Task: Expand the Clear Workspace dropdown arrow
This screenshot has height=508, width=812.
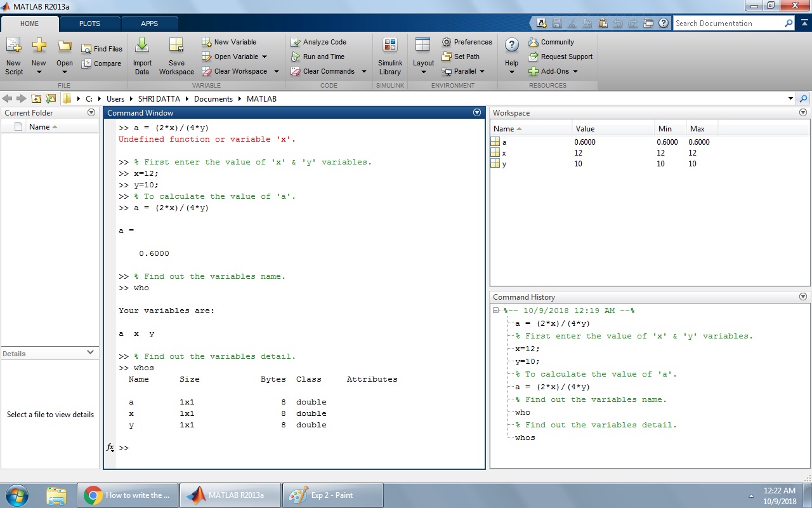Action: click(276, 71)
